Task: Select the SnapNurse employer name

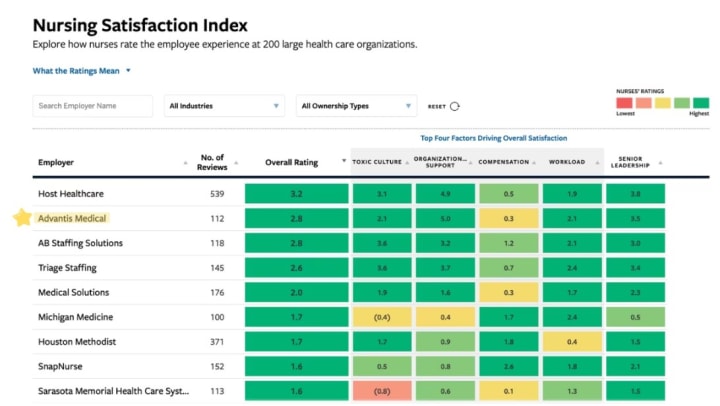Action: (60, 367)
